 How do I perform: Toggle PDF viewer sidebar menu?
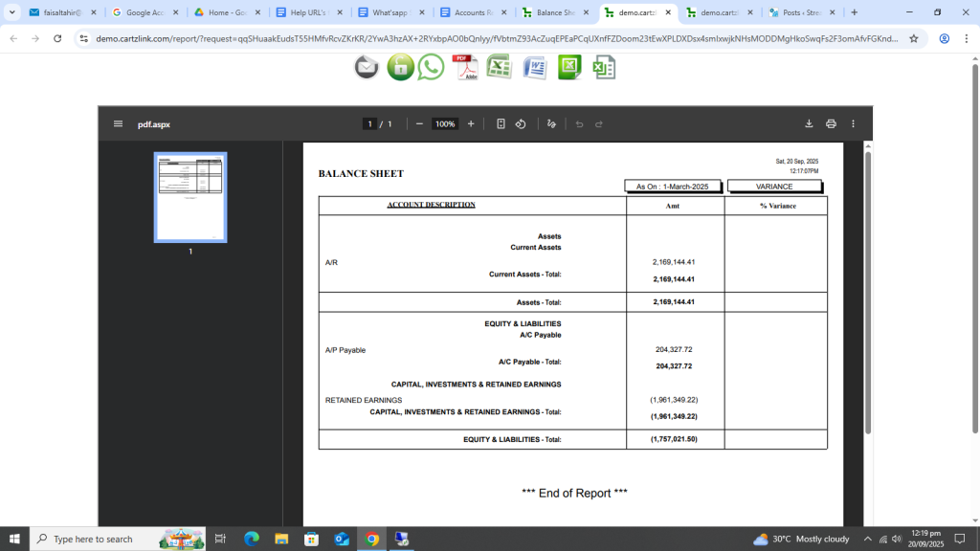118,123
